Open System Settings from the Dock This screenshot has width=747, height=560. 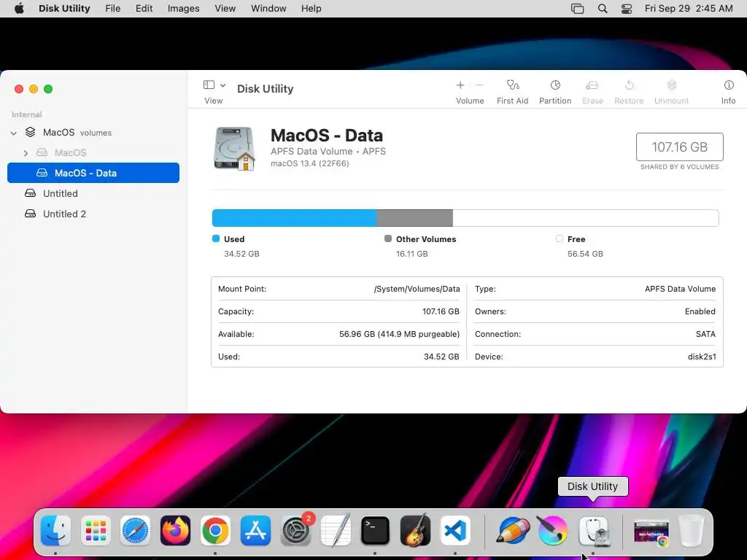pos(295,531)
